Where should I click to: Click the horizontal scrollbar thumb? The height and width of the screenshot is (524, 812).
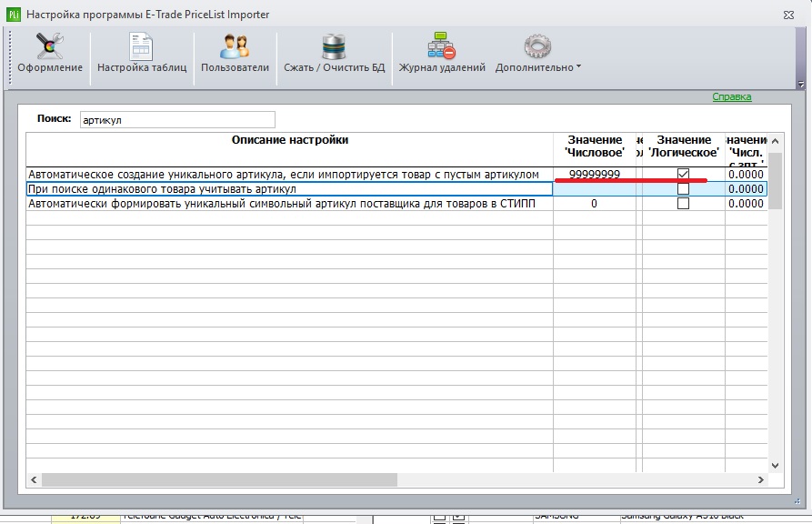(x=219, y=479)
